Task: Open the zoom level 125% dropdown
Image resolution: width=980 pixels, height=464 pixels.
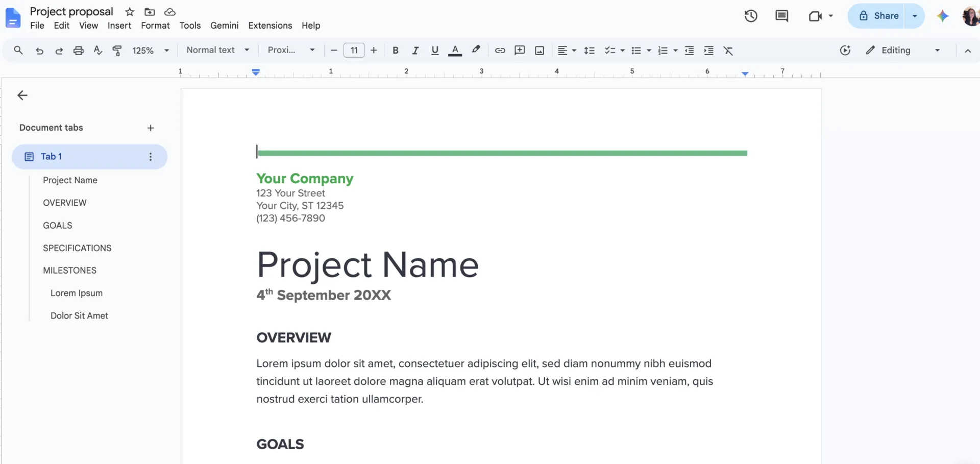Action: point(151,51)
